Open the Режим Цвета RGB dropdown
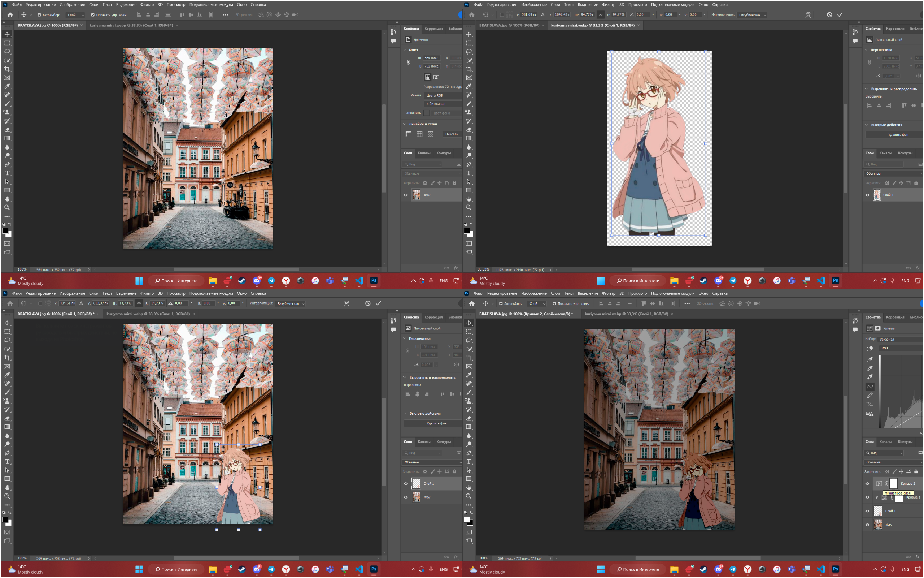This screenshot has width=924, height=578. point(443,96)
